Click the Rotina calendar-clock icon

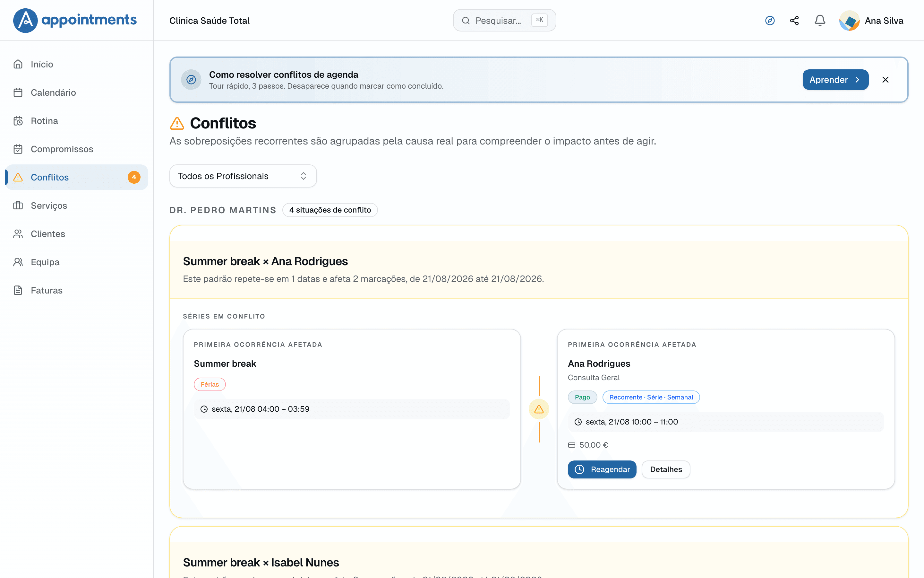click(18, 121)
